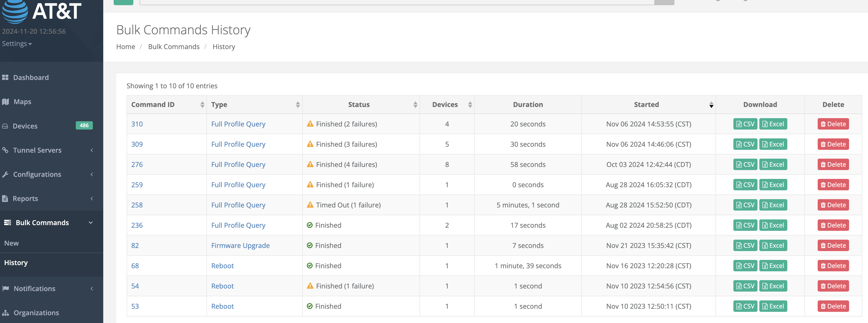The image size is (868, 323).
Task: Click warning icon for command 310 status
Action: pos(310,124)
